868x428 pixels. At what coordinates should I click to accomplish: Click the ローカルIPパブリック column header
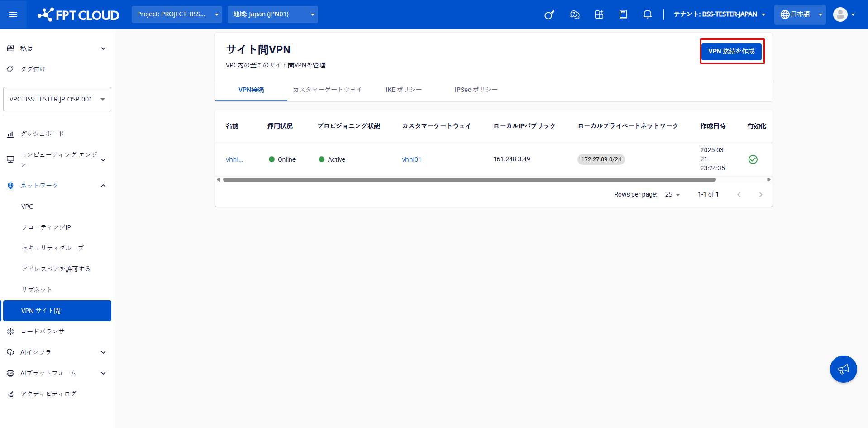click(524, 126)
